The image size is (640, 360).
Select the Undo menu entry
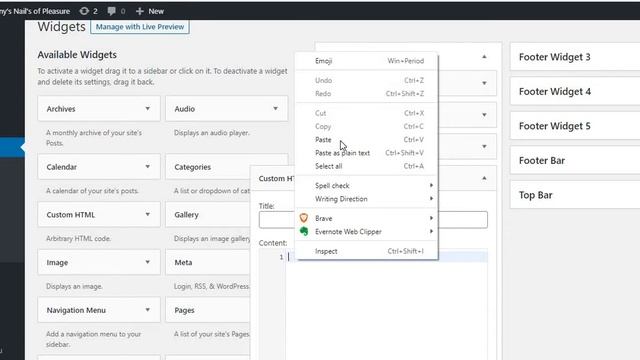pos(366,80)
